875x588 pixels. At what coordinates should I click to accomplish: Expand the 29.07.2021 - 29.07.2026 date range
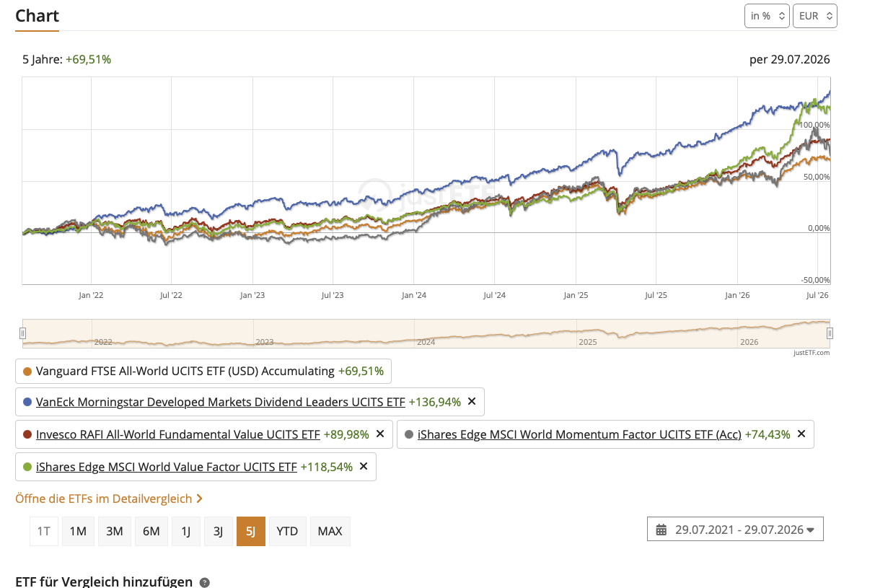[736, 530]
